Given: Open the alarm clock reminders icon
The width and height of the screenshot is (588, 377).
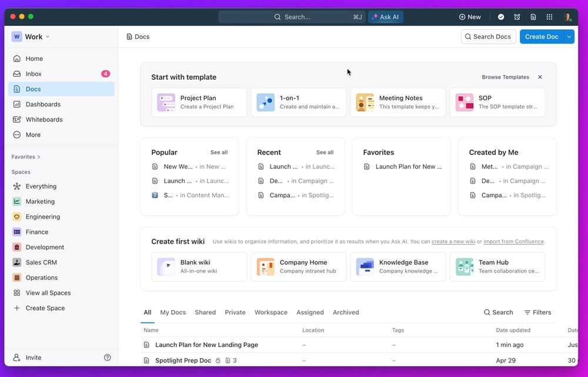Looking at the screenshot, I should coord(517,17).
